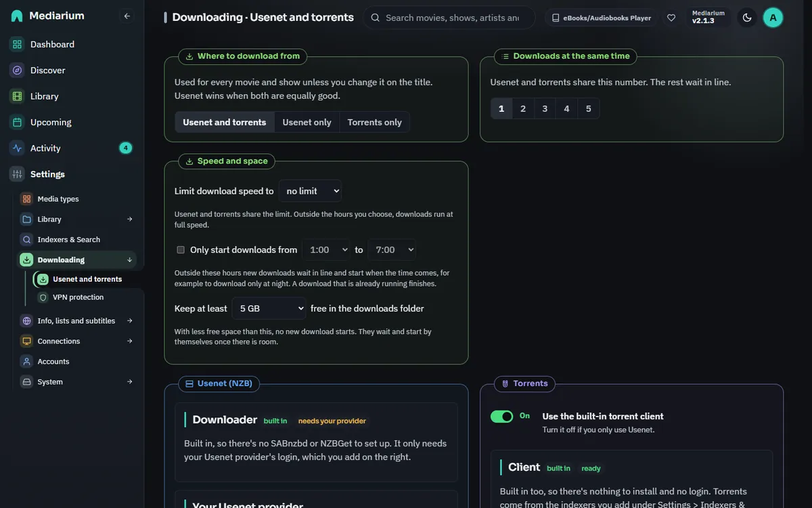Enable Only start downloads from checkbox
The height and width of the screenshot is (508, 812).
[x=181, y=250]
